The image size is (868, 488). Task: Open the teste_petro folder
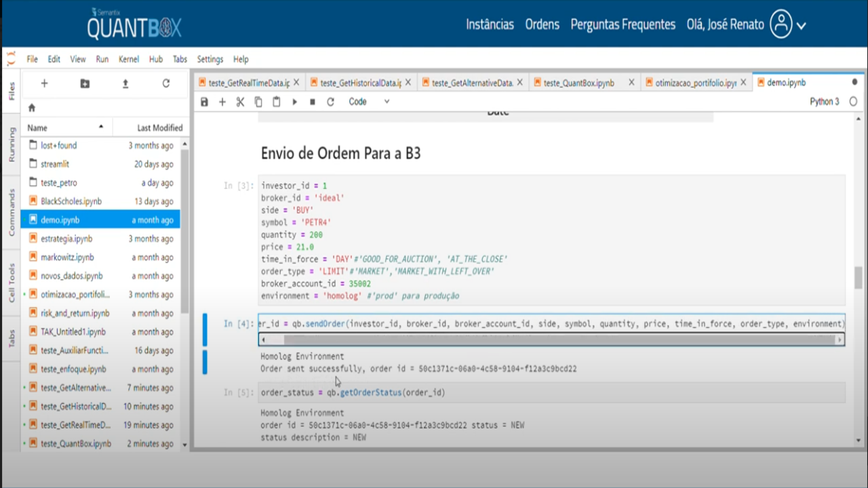pos(102,183)
